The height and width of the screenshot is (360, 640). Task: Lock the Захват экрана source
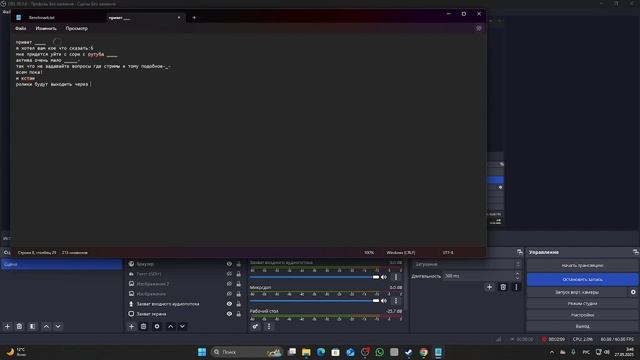[238, 314]
